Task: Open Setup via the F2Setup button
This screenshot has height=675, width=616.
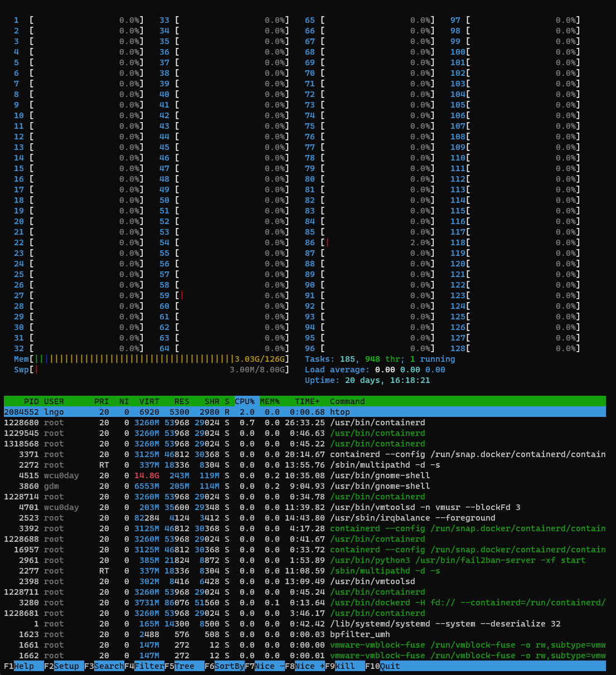Action: pyautogui.click(x=61, y=666)
